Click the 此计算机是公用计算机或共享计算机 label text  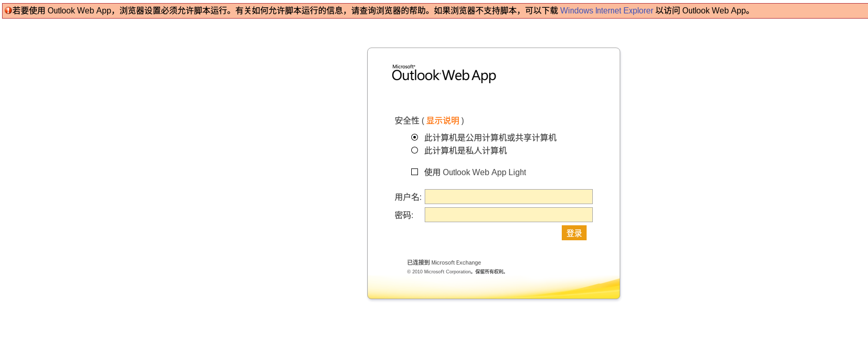pyautogui.click(x=490, y=137)
